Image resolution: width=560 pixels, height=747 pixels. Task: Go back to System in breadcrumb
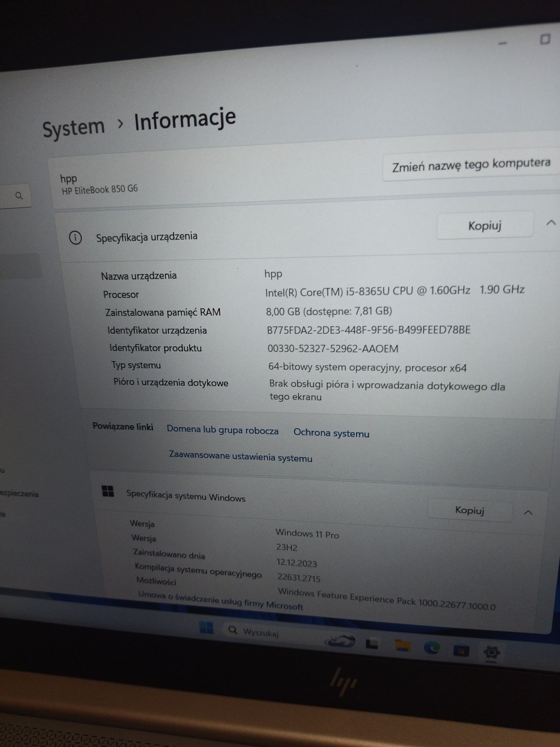pos(74,128)
